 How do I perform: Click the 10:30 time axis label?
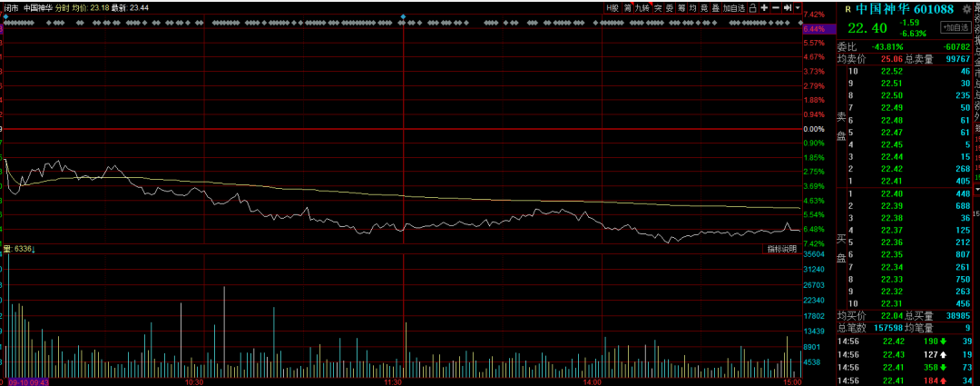click(x=194, y=381)
